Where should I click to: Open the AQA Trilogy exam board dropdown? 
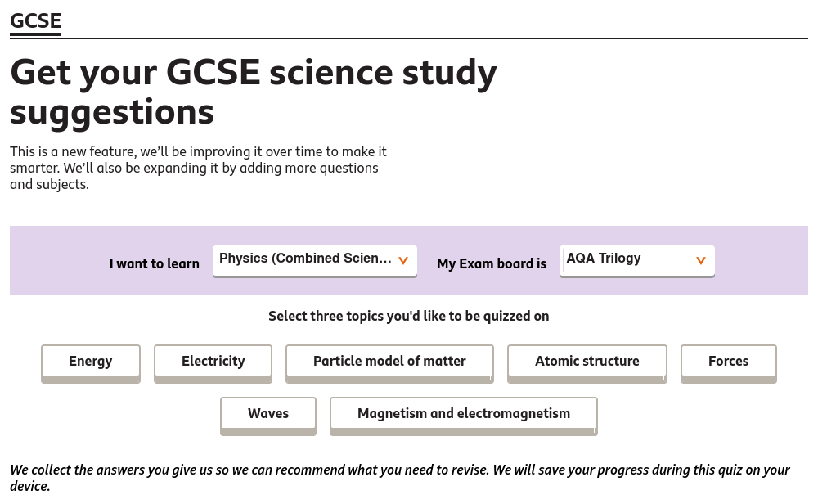(626, 259)
